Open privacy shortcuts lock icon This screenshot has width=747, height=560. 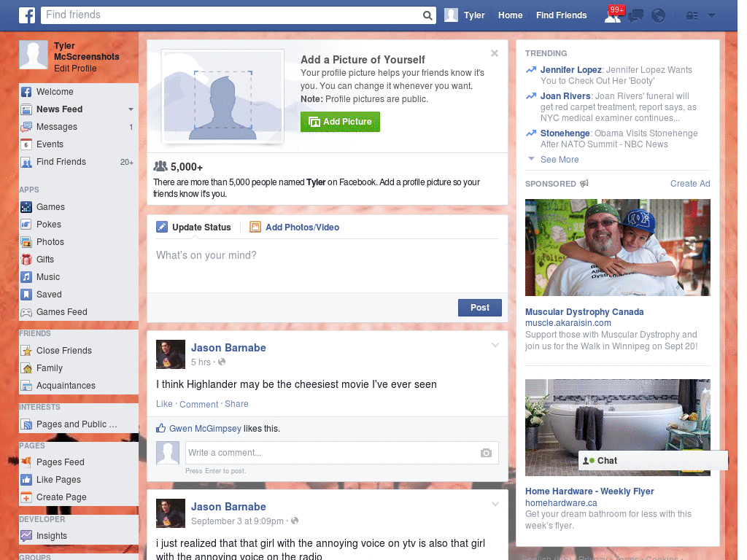point(692,16)
